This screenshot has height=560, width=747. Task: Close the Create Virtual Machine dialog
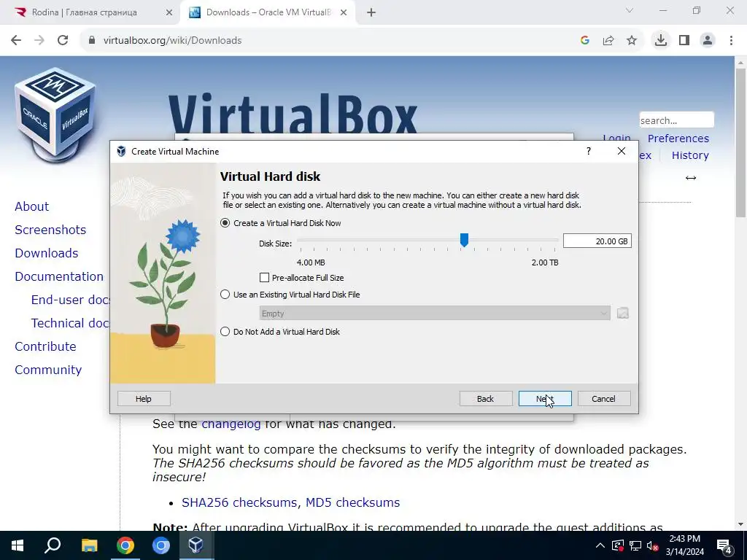(622, 151)
